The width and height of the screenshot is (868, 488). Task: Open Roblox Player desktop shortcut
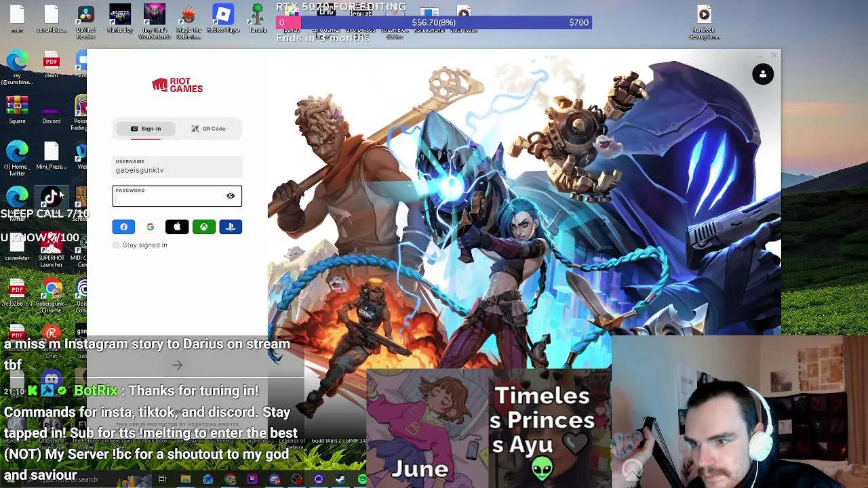pyautogui.click(x=223, y=19)
